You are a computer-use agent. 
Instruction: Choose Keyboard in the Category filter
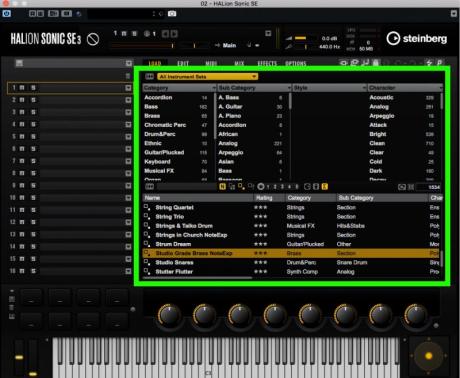[x=157, y=162]
